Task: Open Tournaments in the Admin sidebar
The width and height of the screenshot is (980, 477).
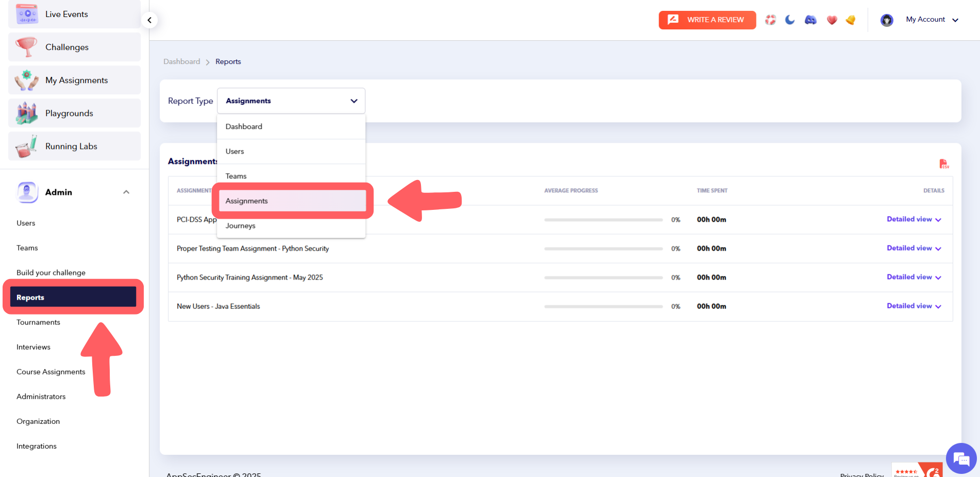Action: point(38,322)
